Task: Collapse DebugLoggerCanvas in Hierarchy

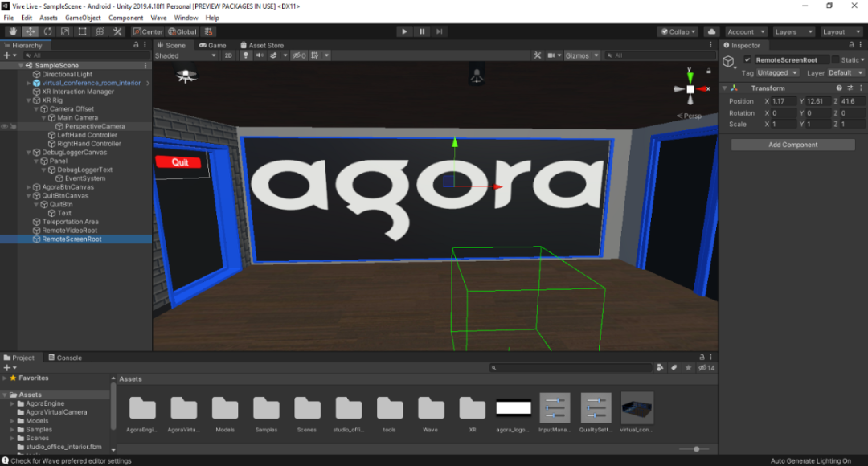Action: [29, 153]
